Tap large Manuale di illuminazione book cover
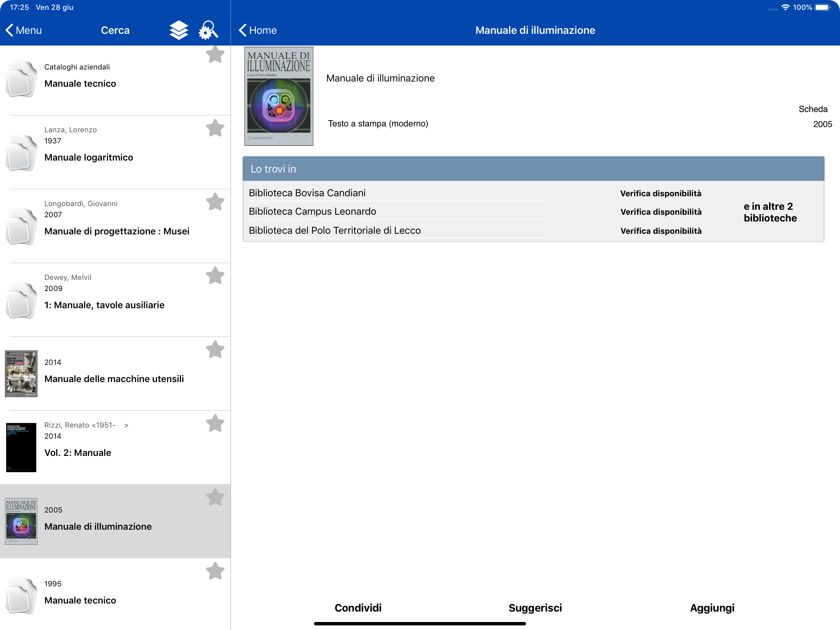Image resolution: width=840 pixels, height=630 pixels. pos(279,96)
